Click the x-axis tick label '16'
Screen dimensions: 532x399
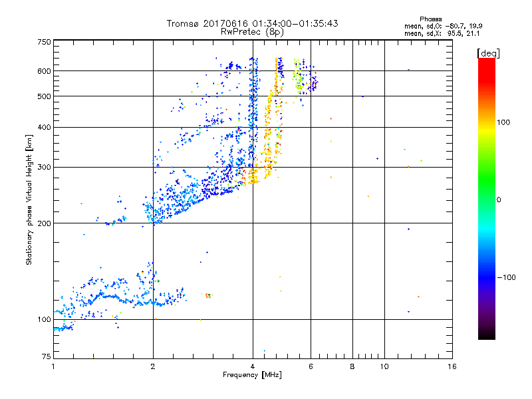452,366
